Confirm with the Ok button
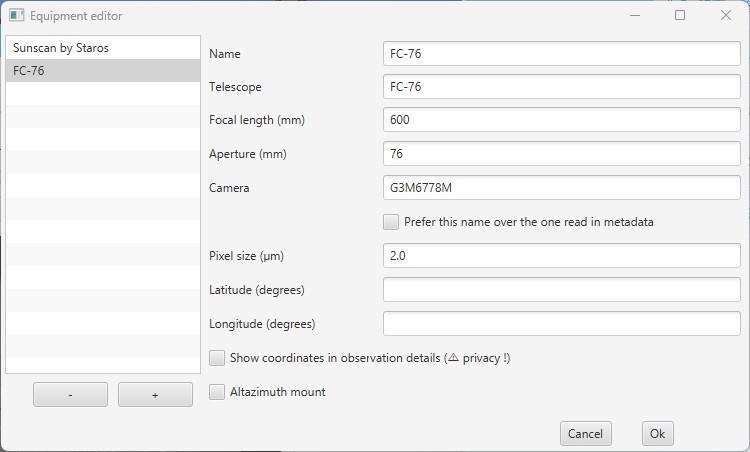Viewport: 750px width, 452px height. coord(657,433)
